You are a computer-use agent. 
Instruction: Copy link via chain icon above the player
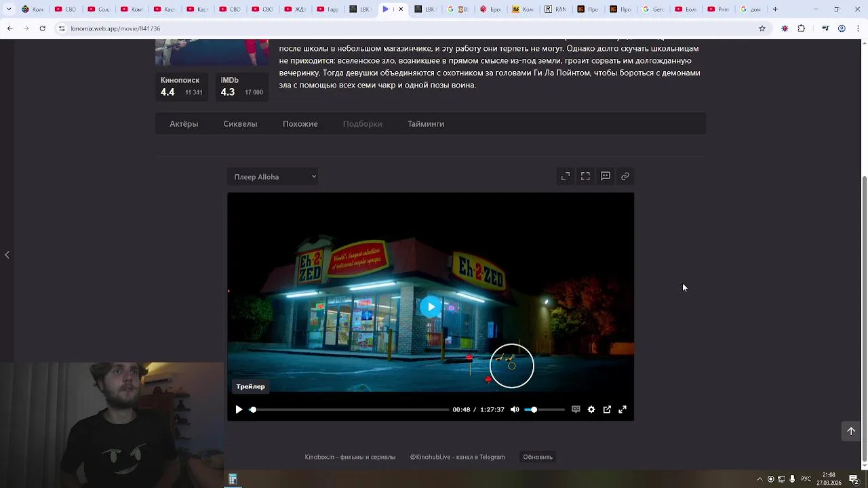[x=625, y=176]
